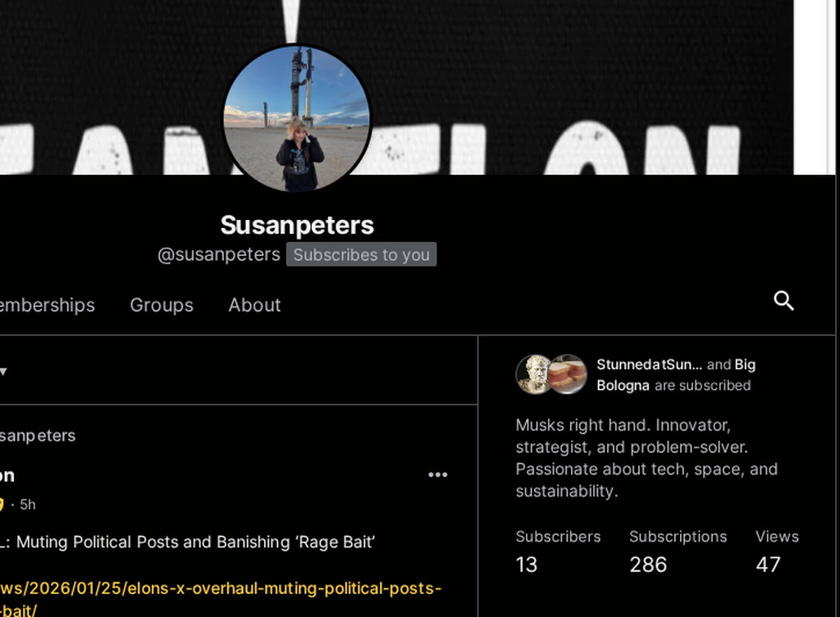Click the Subscribes to you badge

tap(361, 254)
